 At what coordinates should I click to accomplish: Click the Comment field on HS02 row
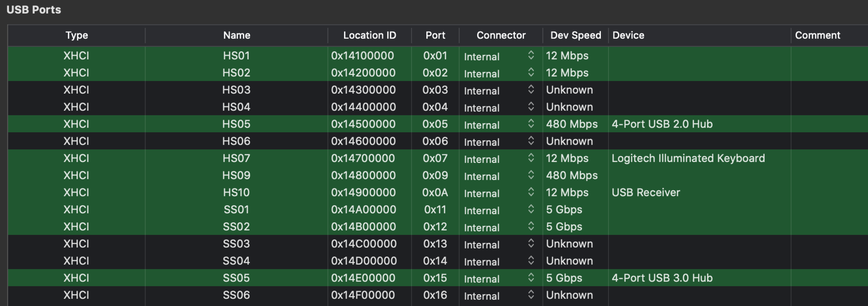click(x=828, y=73)
